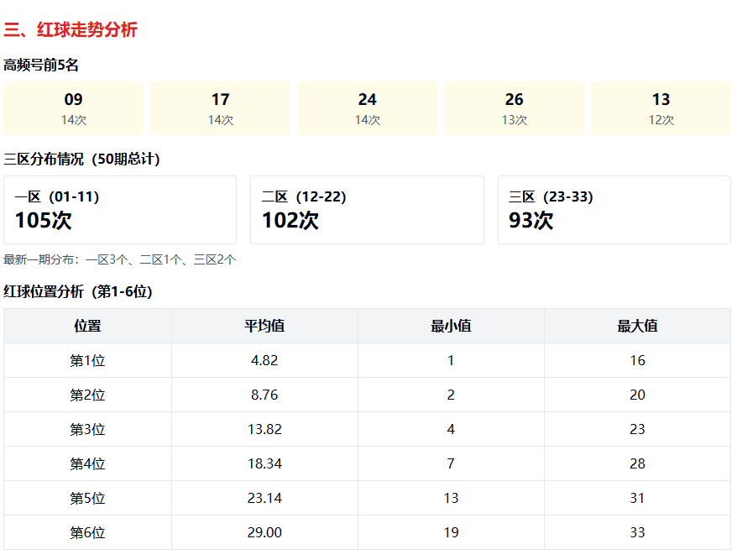The image size is (737, 560).
Task: Open the 三区 (23-33) distribution card
Action: click(x=614, y=210)
